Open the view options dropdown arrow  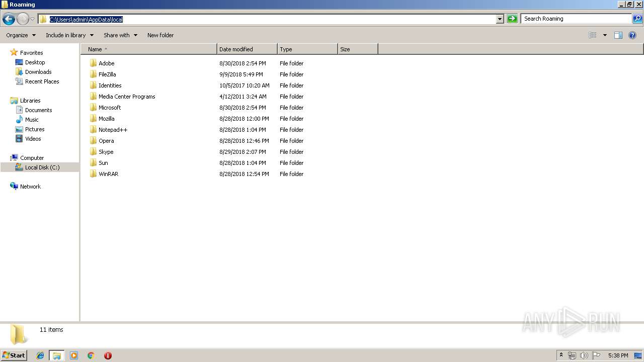[605, 35]
